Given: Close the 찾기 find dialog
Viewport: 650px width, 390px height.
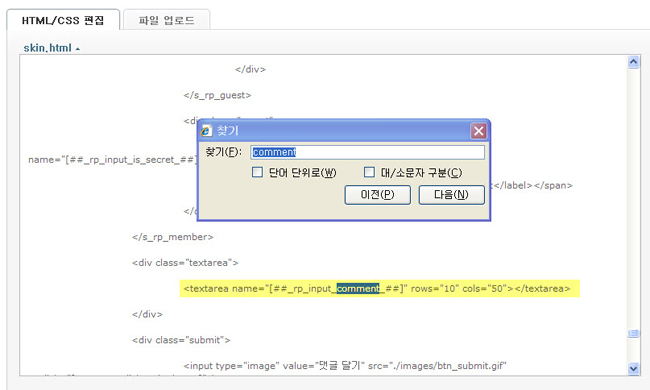Looking at the screenshot, I should point(478,131).
